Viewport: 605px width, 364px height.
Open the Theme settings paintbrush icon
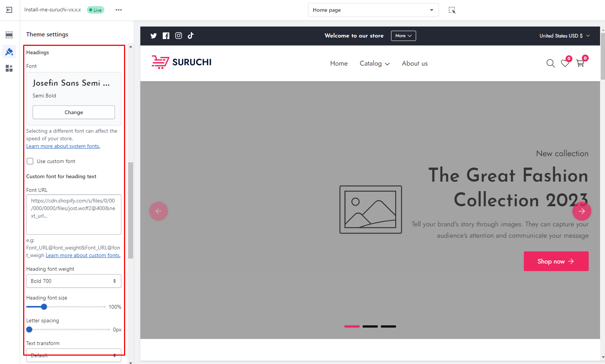coord(9,52)
